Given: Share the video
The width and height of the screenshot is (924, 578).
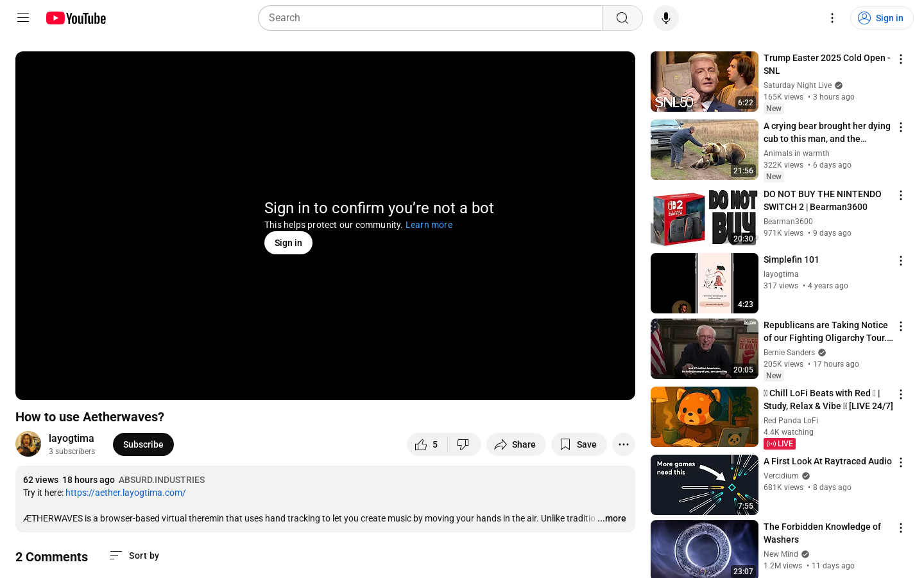Looking at the screenshot, I should [516, 444].
